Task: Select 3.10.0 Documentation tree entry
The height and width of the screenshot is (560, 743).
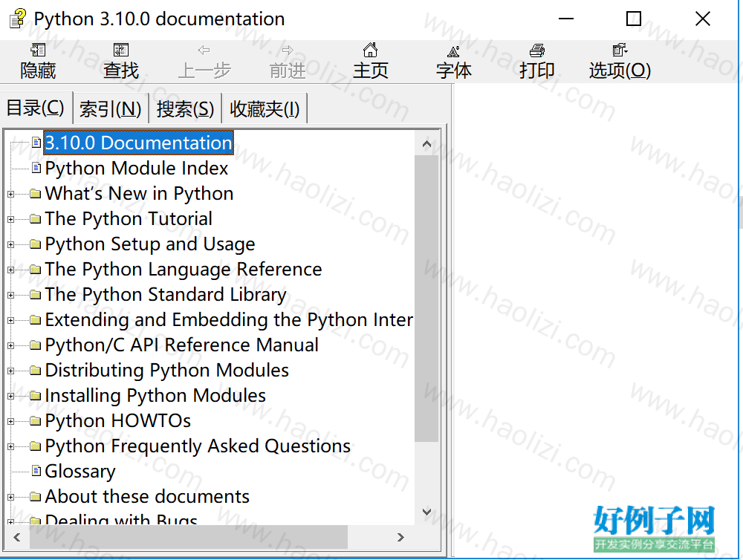Action: point(138,143)
